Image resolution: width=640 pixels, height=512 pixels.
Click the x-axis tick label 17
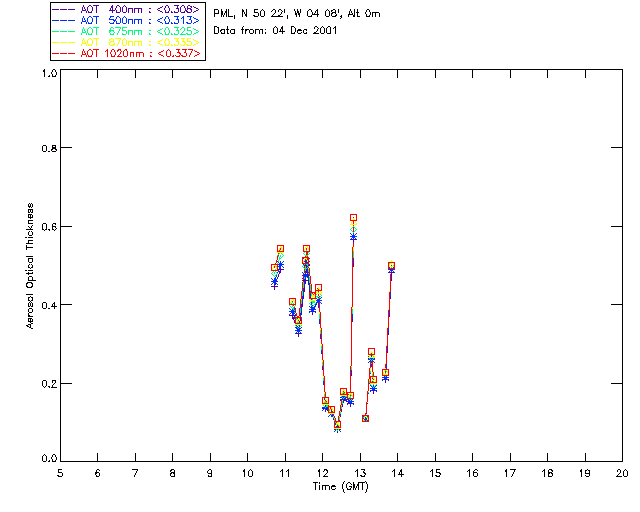[510, 473]
